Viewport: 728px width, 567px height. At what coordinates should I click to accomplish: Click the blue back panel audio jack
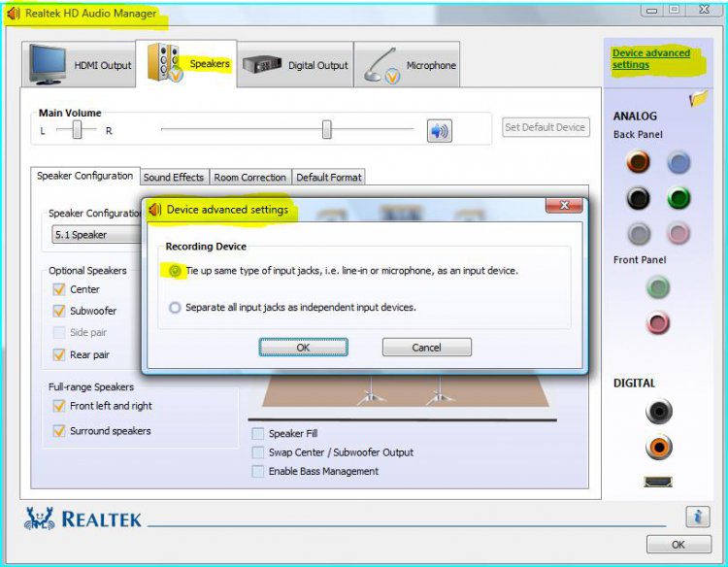(x=678, y=162)
